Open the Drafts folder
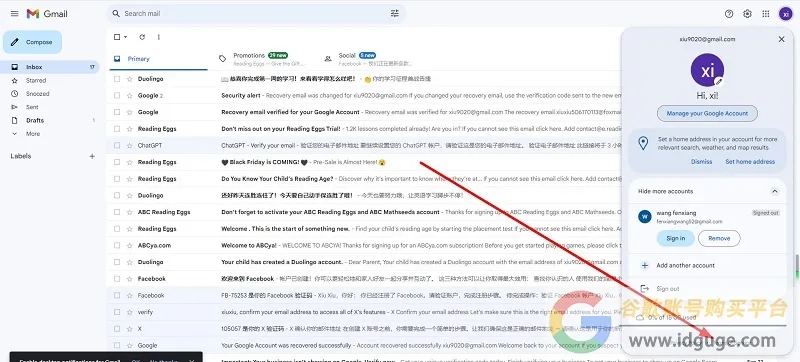800x362 pixels. pos(49,120)
